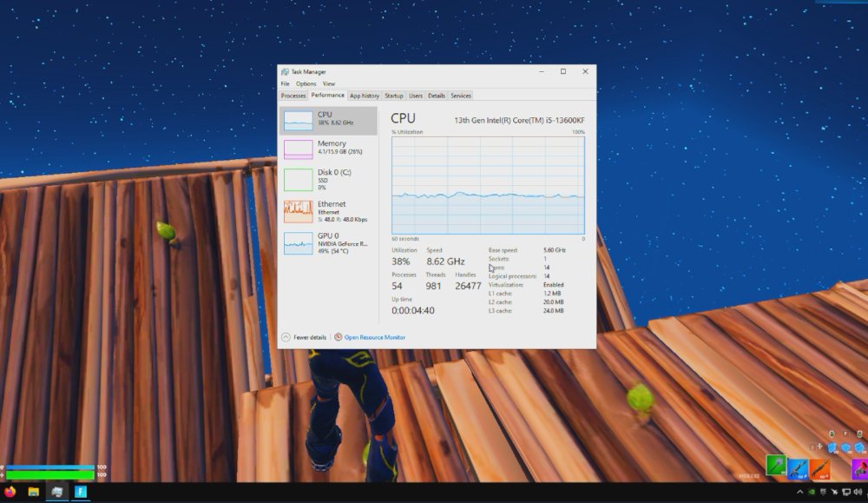Select the purple item hotbar slot
This screenshot has width=868, height=503.
(x=859, y=468)
